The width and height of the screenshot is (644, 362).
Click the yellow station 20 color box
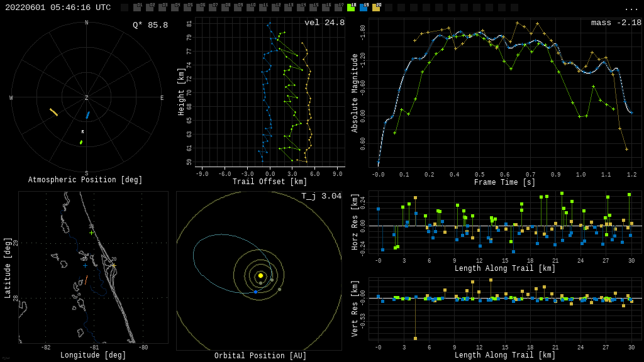376,8
